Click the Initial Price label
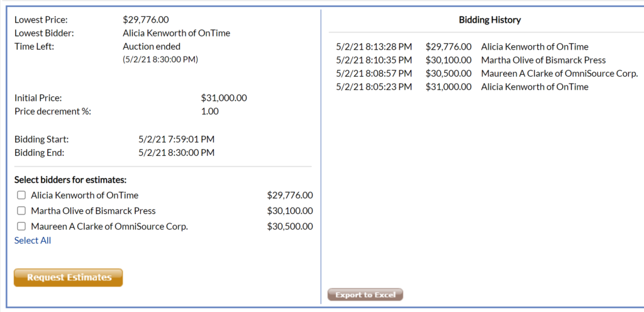This screenshot has width=644, height=312. (x=38, y=98)
